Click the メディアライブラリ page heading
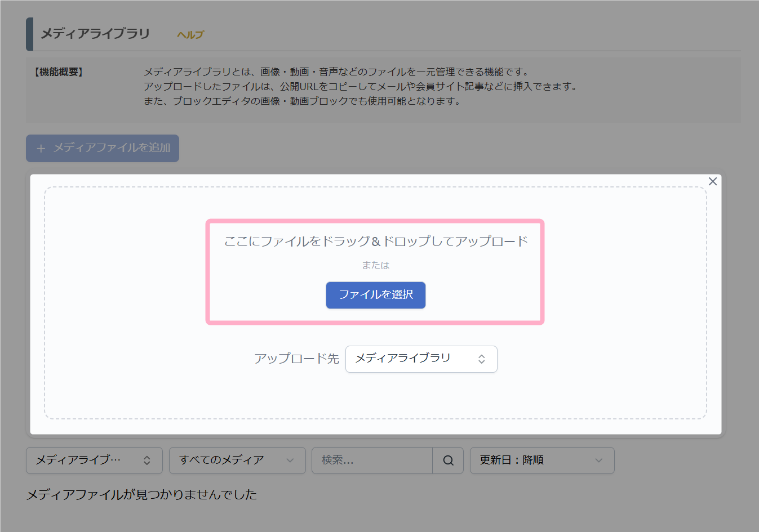The image size is (759, 532). 95,34
